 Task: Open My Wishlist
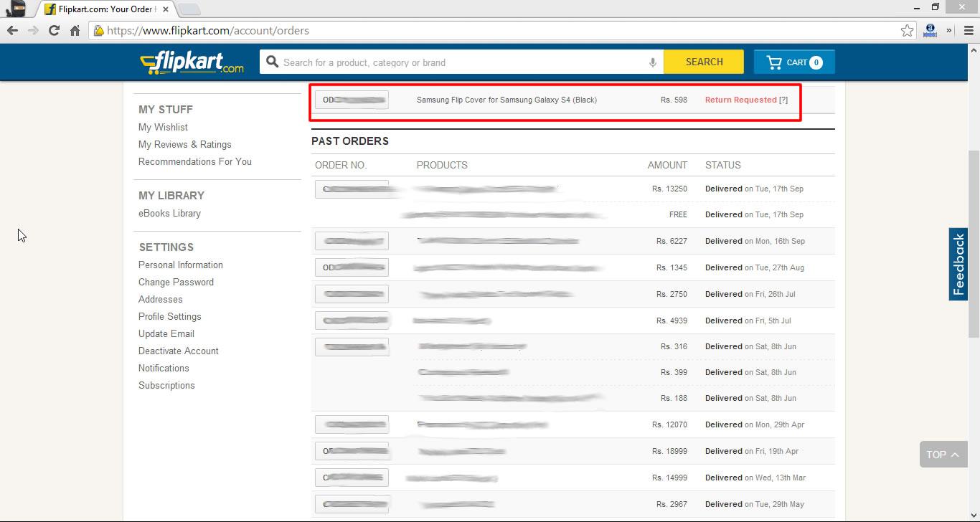(x=163, y=127)
